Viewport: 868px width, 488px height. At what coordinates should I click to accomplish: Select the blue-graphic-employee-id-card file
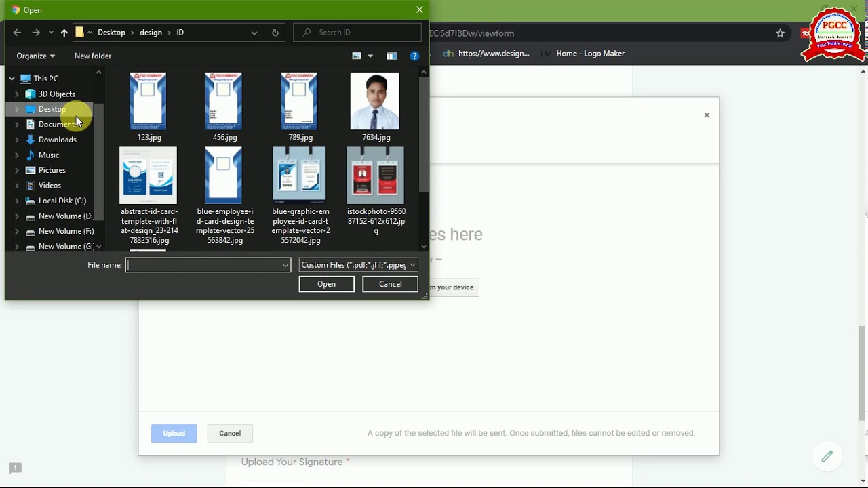pos(300,195)
